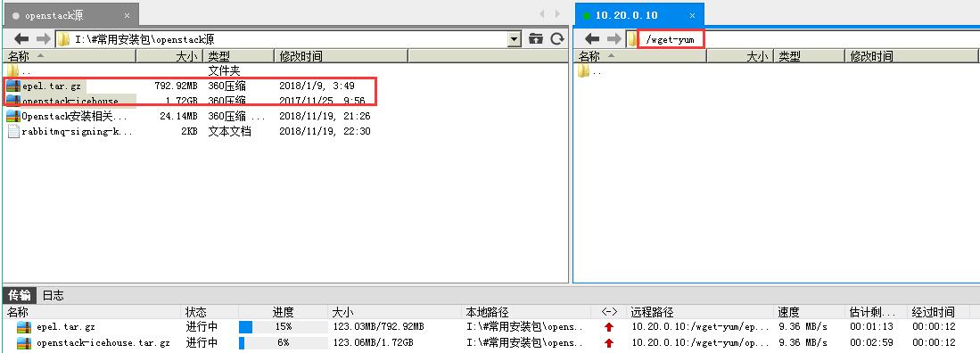This screenshot has height=353, width=980.
Task: Go forward in the remote pane
Action: pyautogui.click(x=614, y=38)
